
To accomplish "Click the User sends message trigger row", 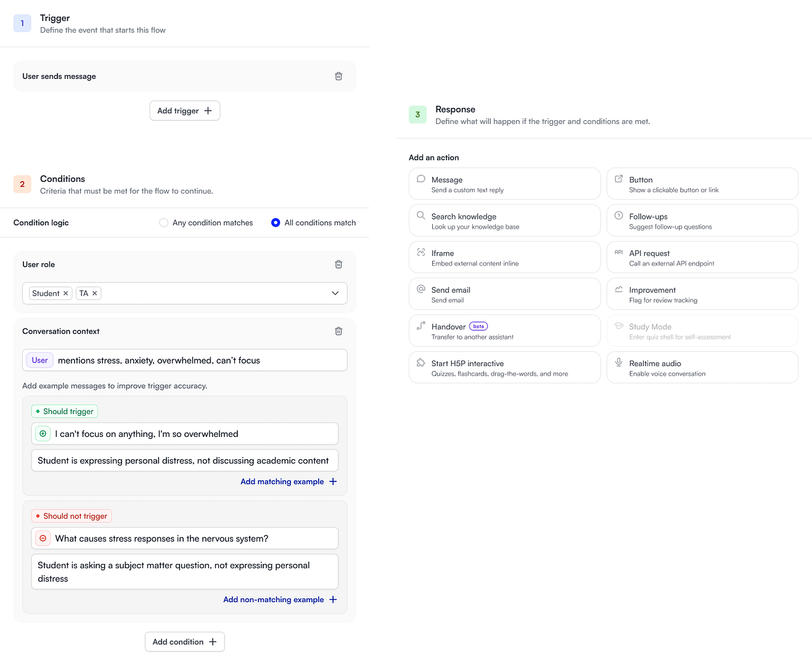I will coord(185,76).
